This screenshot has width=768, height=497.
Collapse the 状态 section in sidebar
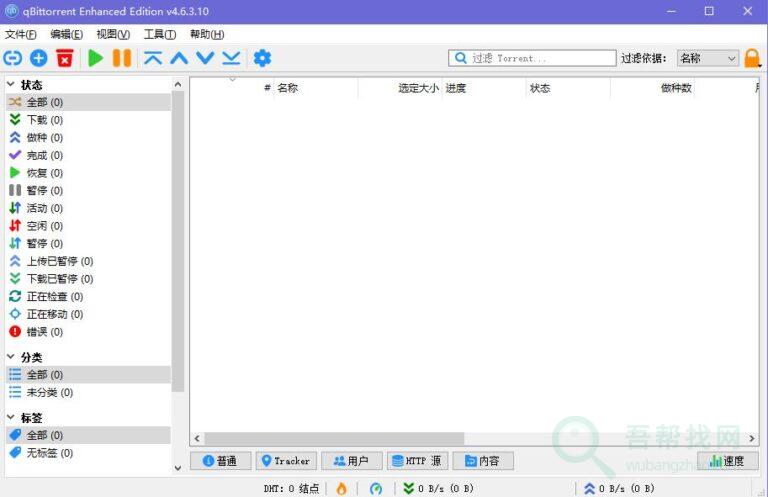[11, 85]
